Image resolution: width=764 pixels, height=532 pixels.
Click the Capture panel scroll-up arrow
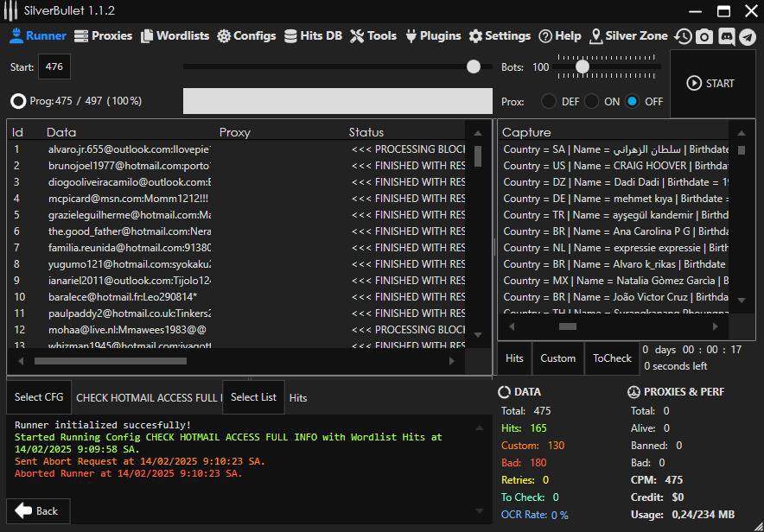pyautogui.click(x=741, y=133)
